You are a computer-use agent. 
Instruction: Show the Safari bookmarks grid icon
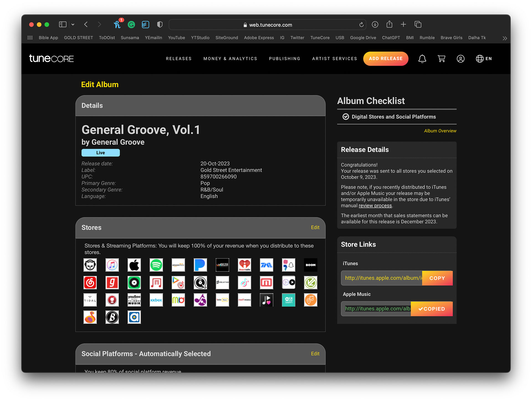[30, 38]
